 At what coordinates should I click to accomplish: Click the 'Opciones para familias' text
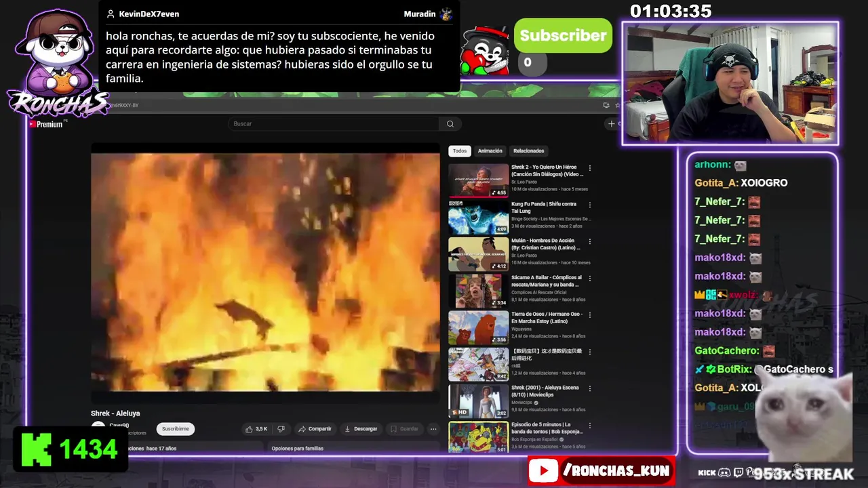pos(297,449)
